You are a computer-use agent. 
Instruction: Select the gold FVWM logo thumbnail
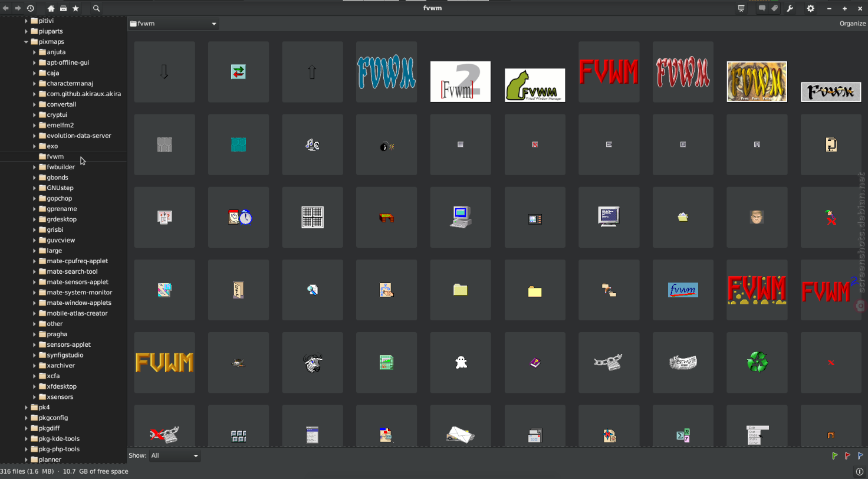(165, 362)
